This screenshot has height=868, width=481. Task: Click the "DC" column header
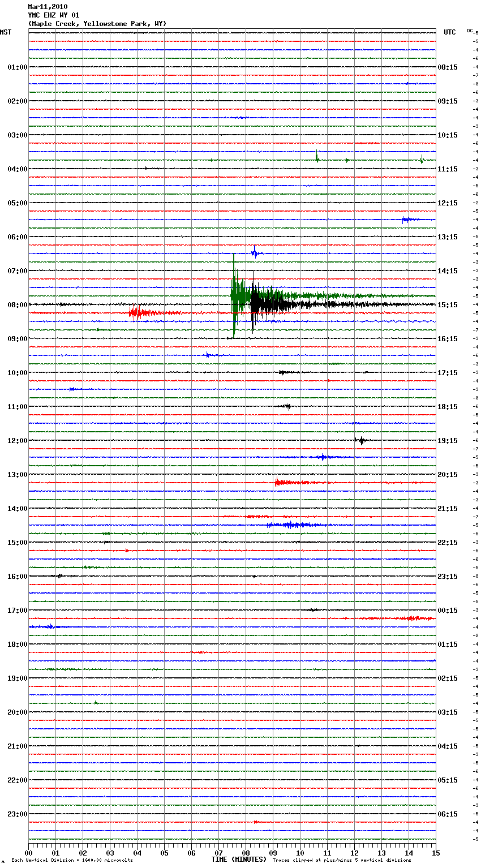click(470, 31)
